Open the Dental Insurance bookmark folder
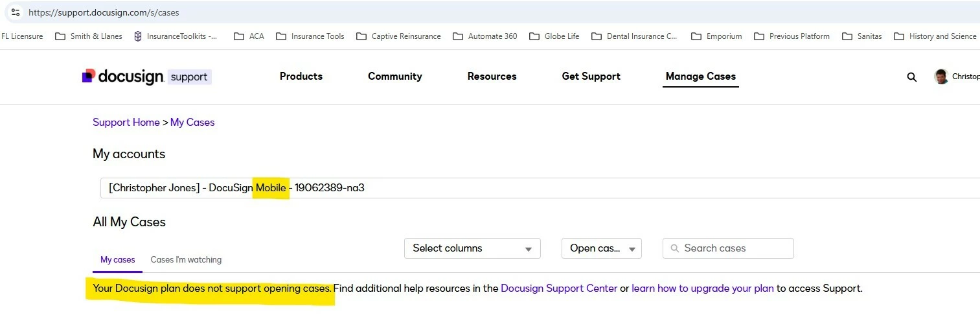Viewport: 980px width, 319px height. [x=634, y=36]
